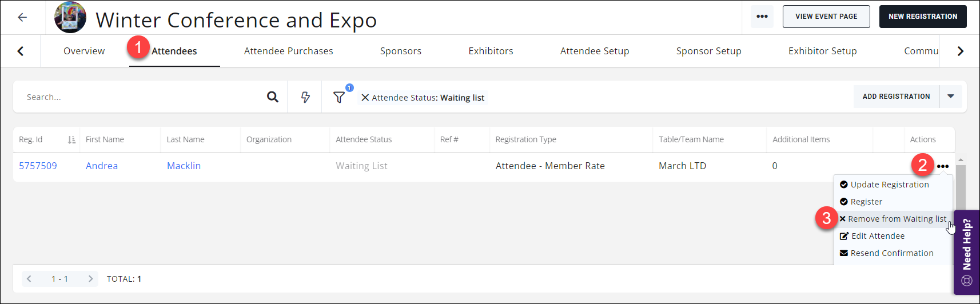
Task: Type in the Search field
Action: click(x=143, y=97)
